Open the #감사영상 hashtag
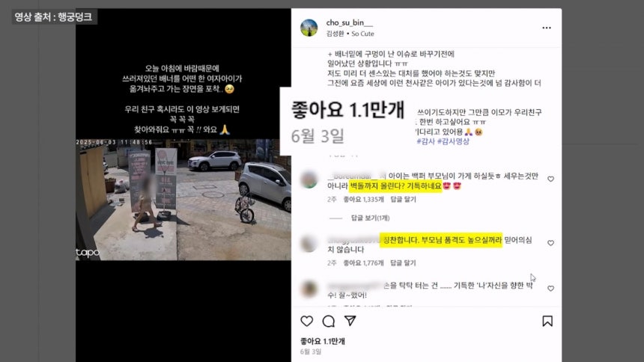Screen dimensions: 644x362 coord(453,141)
